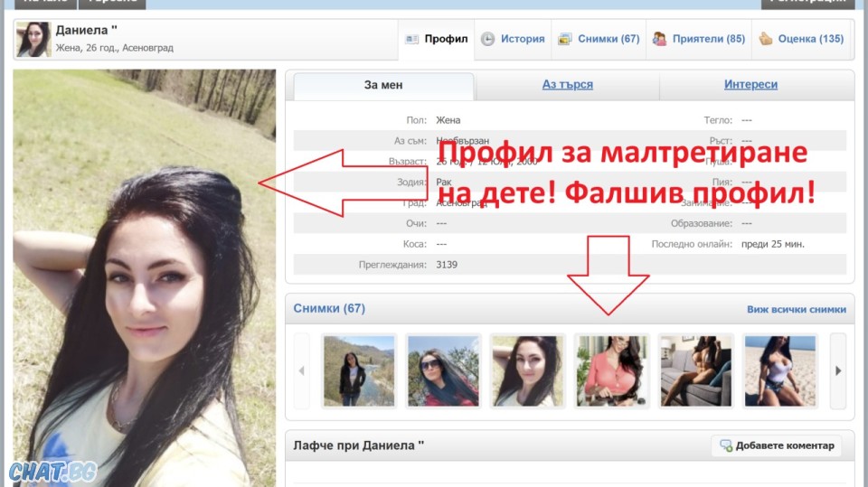Show previous photos with left carousel arrow
Screen dimensions: 868x487
(x=302, y=370)
